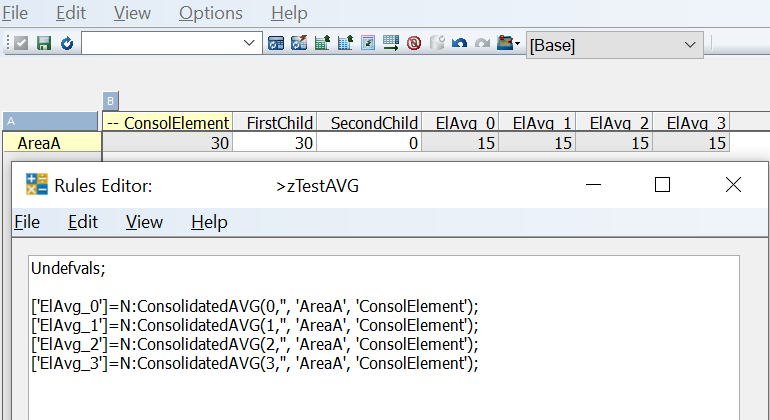The image size is (770, 420).
Task: Click the ElAvg_0 cell showing 15
Action: (460, 143)
